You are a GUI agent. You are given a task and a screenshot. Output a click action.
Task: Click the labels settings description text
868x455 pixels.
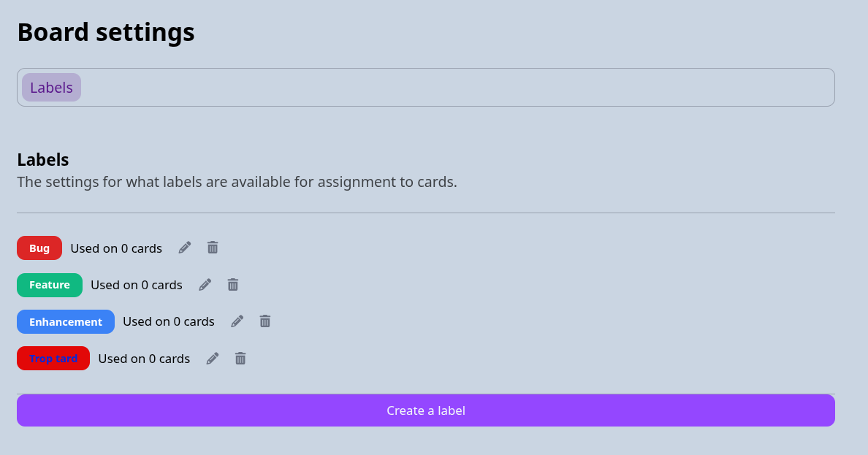[237, 182]
